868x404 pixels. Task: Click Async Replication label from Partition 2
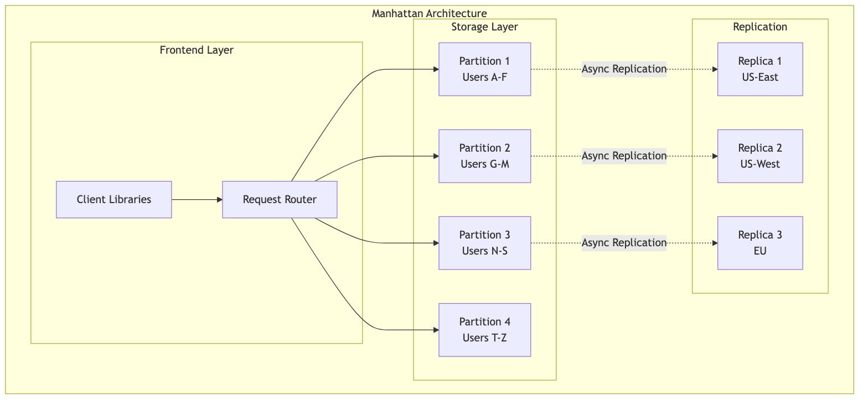click(x=624, y=156)
